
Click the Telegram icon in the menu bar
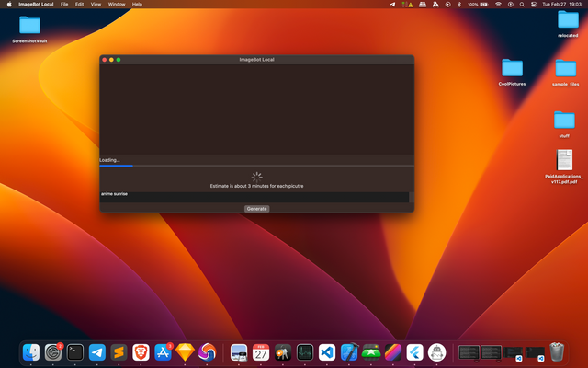tap(392, 4)
